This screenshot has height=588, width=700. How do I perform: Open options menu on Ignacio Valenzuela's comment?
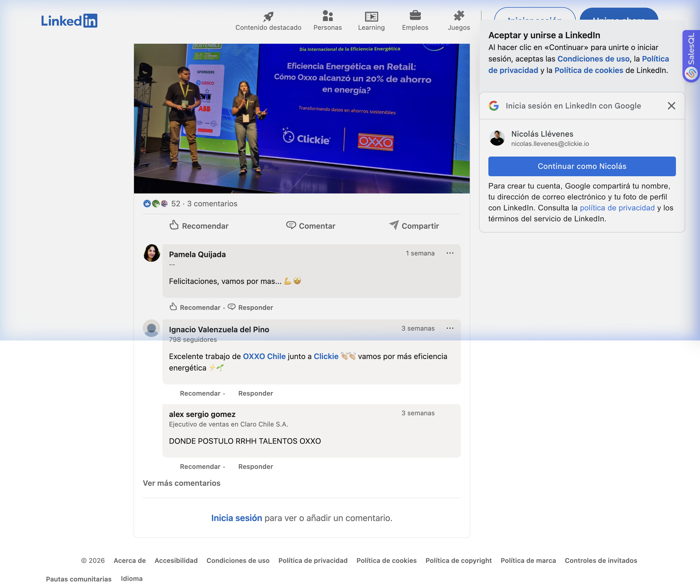450,328
